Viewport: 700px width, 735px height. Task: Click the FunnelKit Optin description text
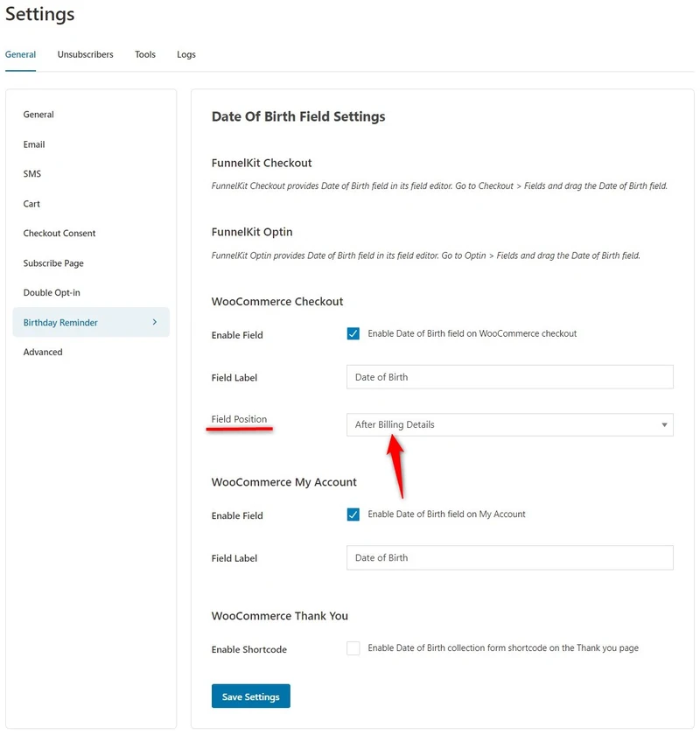click(426, 255)
